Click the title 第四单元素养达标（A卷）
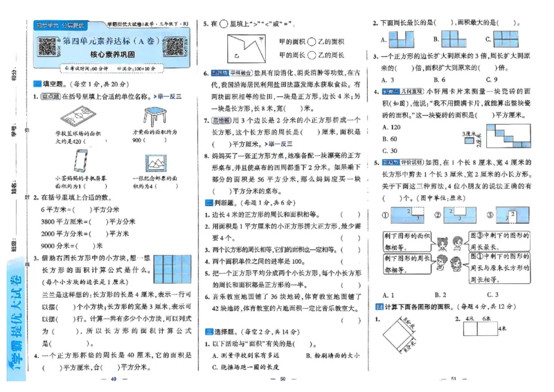The height and width of the screenshot is (392, 554). 111,41
